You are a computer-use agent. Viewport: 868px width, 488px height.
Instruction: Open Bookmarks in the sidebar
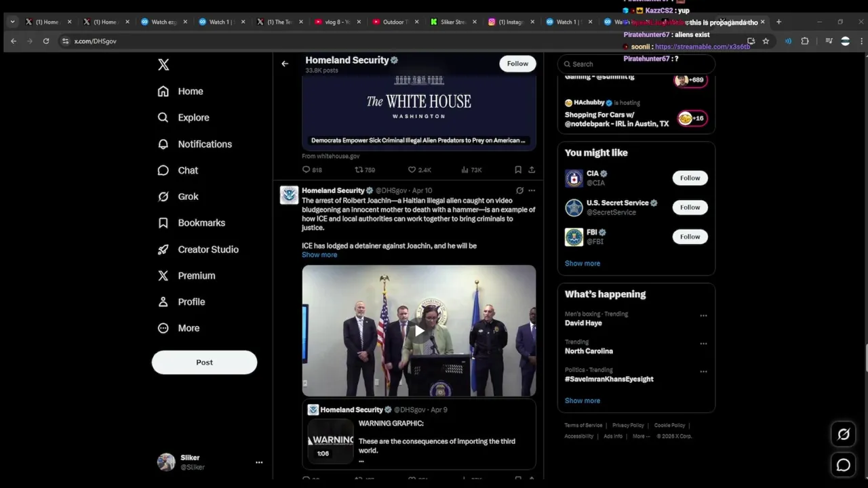(x=191, y=222)
